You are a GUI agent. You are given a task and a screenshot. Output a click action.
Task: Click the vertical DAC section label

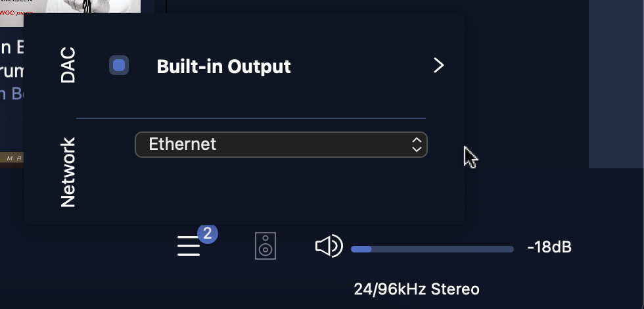68,65
